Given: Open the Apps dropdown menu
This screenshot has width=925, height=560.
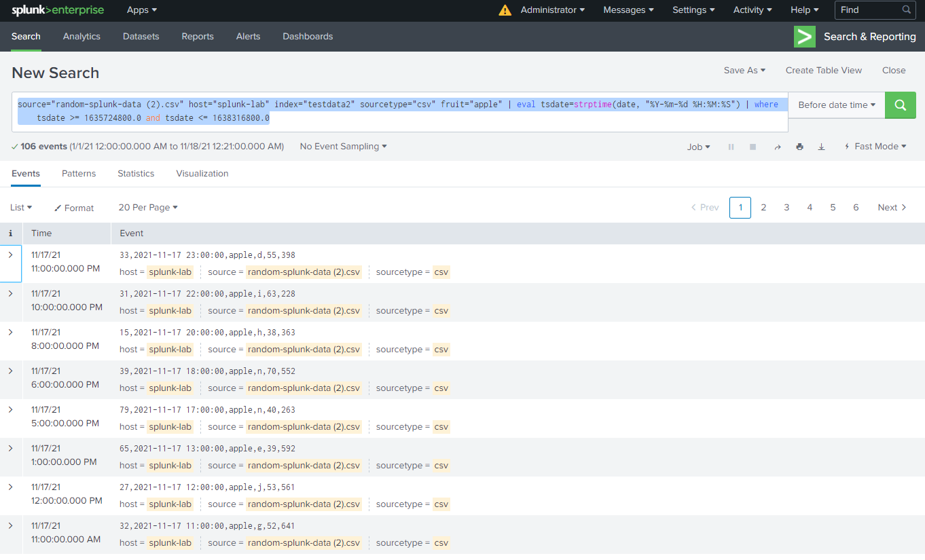Looking at the screenshot, I should [142, 10].
